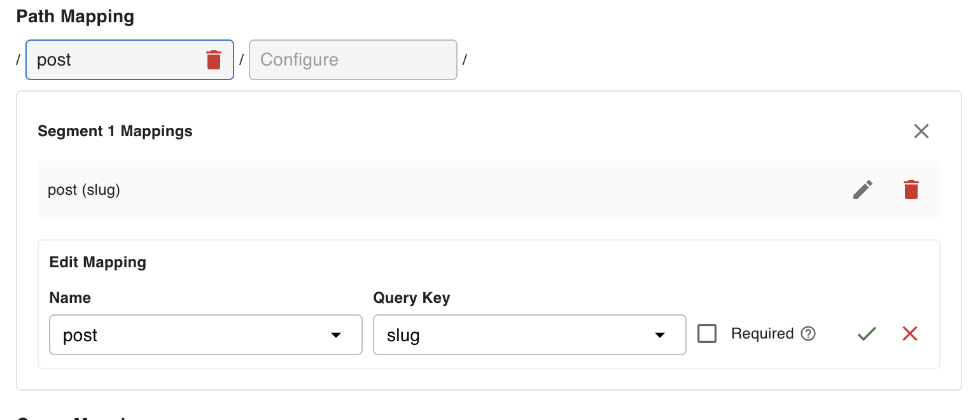Enable the Required checkbox
Screen dimensions: 980x420
[707, 333]
